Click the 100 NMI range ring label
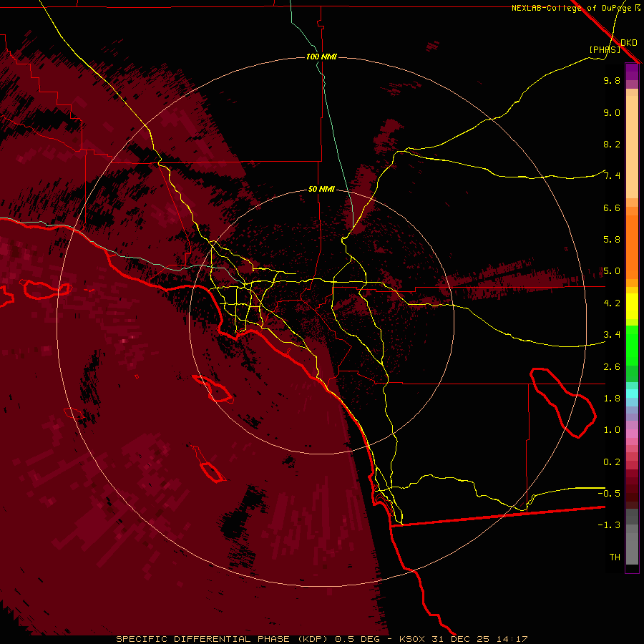The width and height of the screenshot is (644, 644). (321, 57)
